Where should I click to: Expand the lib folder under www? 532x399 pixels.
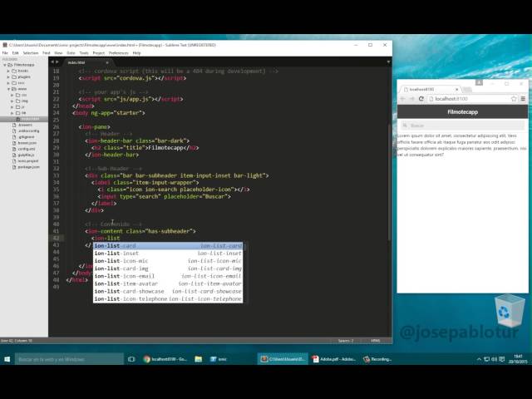[x=12, y=113]
